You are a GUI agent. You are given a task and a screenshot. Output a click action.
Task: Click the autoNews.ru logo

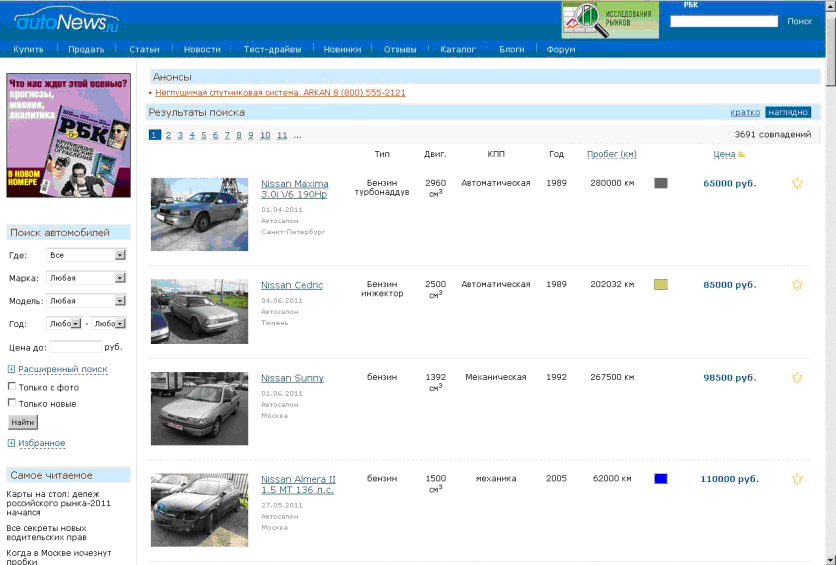(x=67, y=21)
